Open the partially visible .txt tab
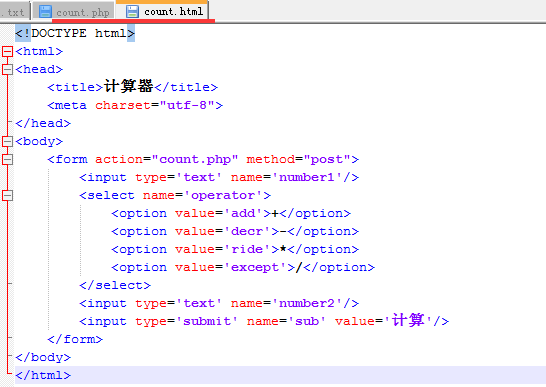This screenshot has width=546, height=387. tap(15, 12)
